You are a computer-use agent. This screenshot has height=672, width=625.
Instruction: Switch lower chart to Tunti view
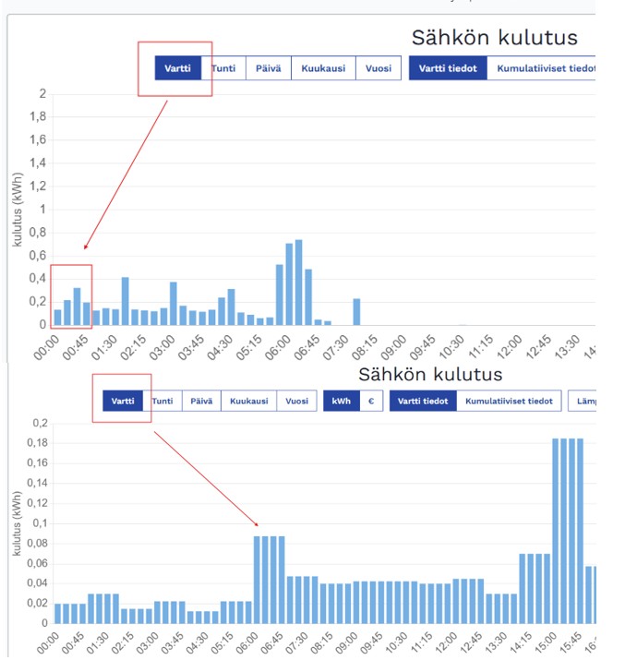click(162, 401)
